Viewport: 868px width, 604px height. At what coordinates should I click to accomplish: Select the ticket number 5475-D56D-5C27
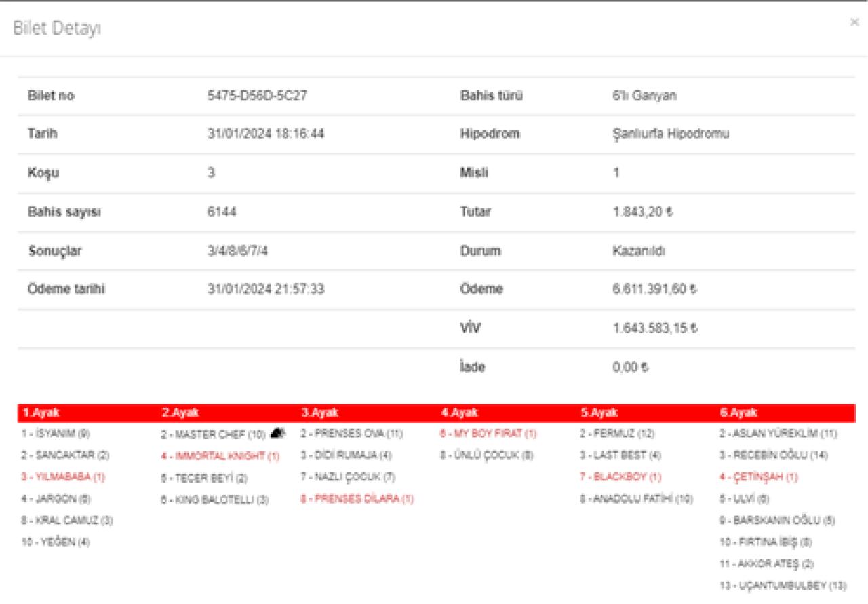pos(257,96)
